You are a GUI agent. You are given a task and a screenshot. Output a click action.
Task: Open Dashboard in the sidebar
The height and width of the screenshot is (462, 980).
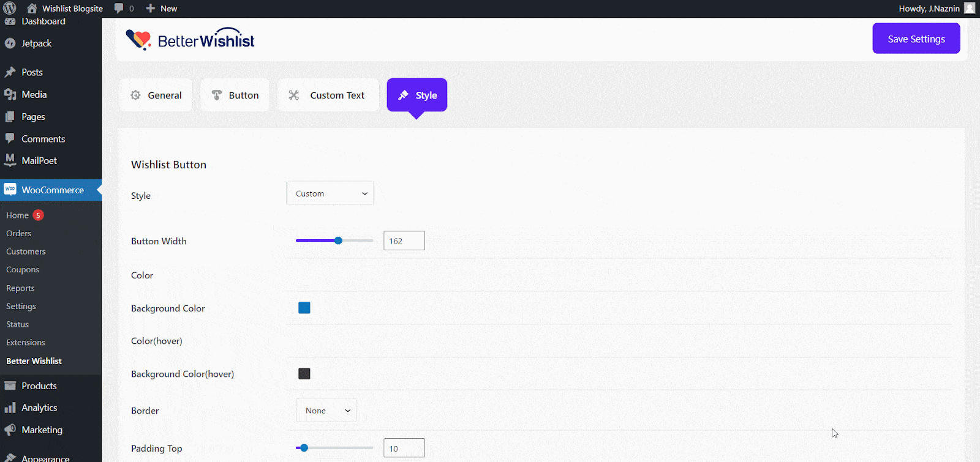[x=43, y=21]
